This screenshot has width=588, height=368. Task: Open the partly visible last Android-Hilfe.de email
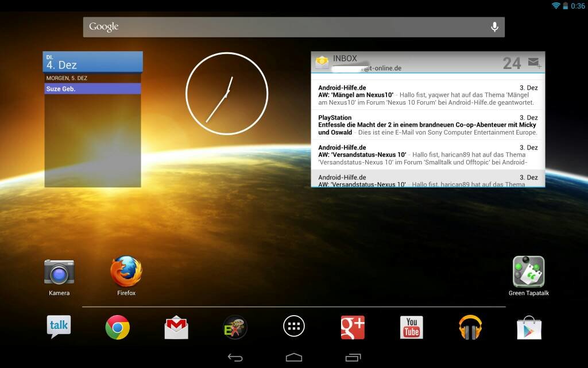coord(428,178)
